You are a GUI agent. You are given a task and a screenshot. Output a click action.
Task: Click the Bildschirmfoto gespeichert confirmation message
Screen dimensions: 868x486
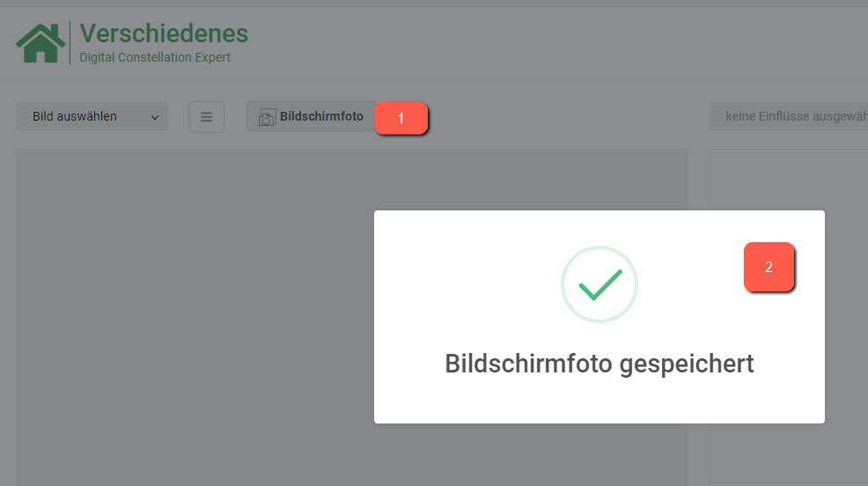600,364
